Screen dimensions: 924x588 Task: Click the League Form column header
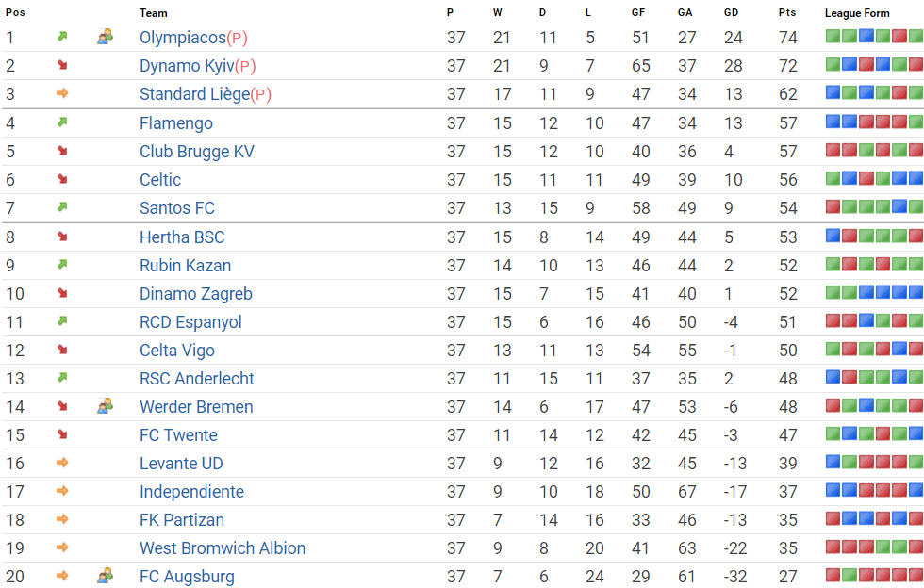857,13
